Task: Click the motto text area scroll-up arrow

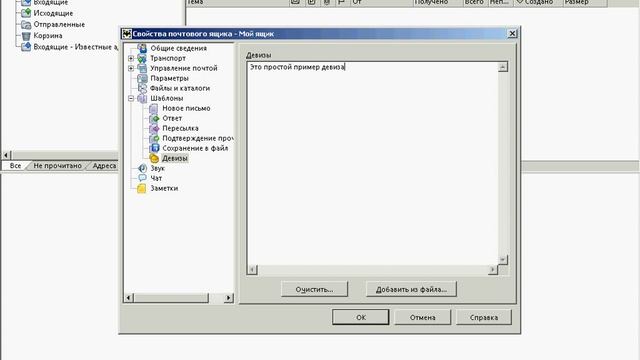Action: pos(503,67)
